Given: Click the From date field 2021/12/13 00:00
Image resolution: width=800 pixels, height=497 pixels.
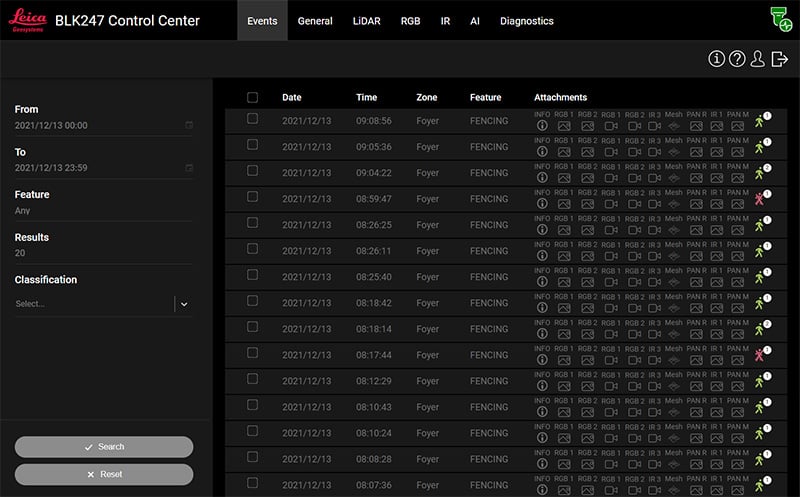Looking at the screenshot, I should pos(104,126).
